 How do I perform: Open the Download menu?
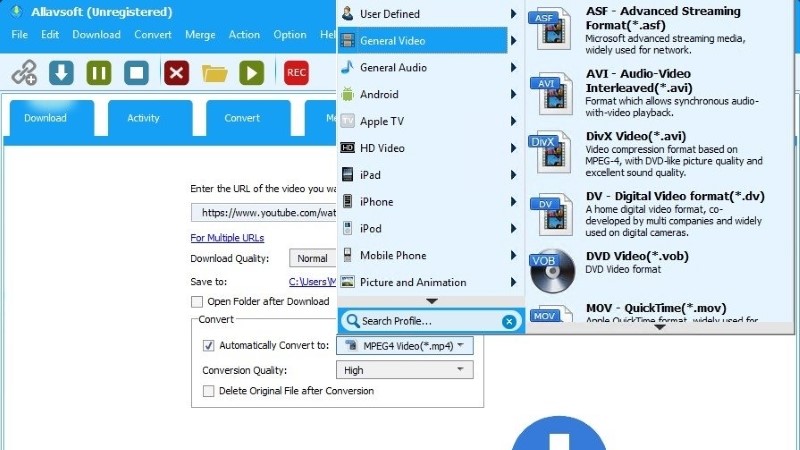(96, 34)
